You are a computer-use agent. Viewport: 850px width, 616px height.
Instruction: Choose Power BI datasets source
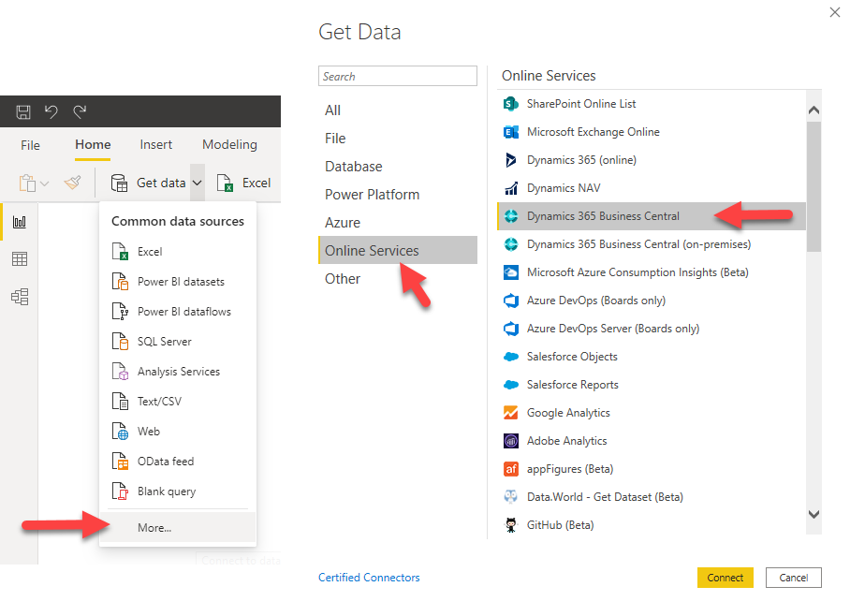(x=178, y=282)
